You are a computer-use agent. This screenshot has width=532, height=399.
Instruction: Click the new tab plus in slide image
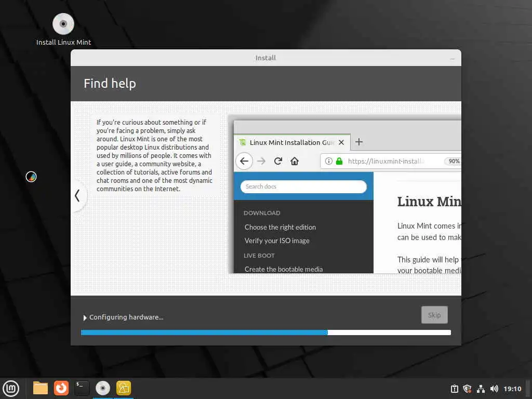click(x=359, y=142)
